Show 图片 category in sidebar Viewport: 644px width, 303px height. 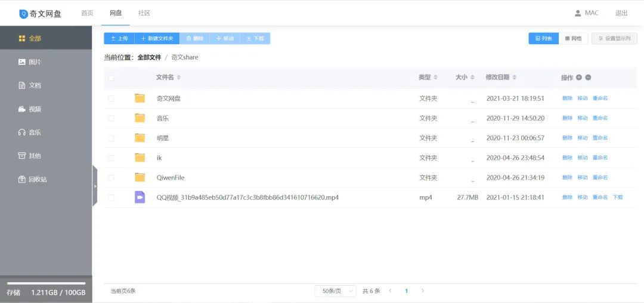[46, 62]
